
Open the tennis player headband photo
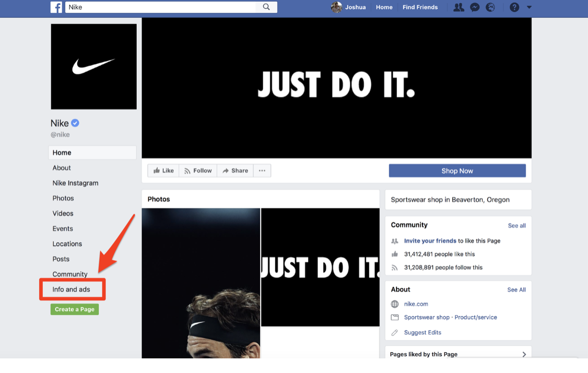(201, 283)
